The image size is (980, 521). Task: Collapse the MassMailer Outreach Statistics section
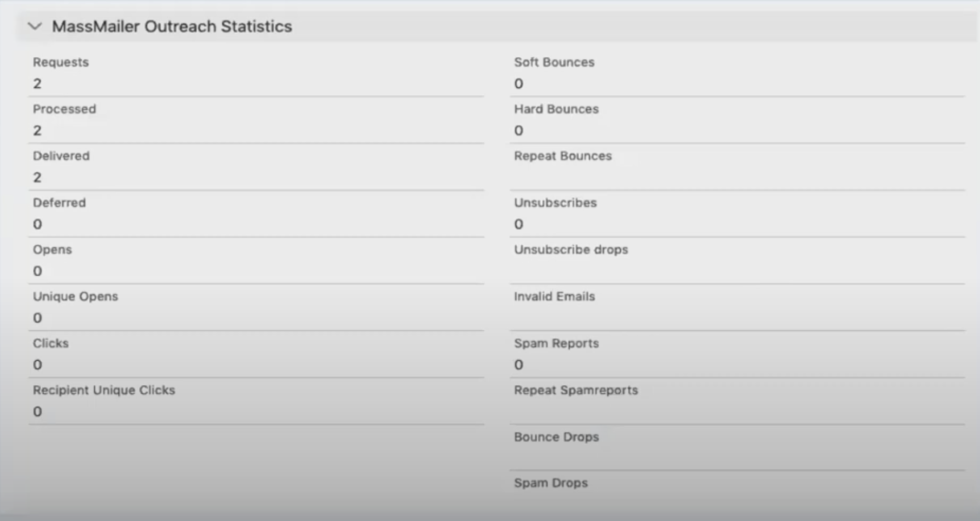(x=35, y=26)
